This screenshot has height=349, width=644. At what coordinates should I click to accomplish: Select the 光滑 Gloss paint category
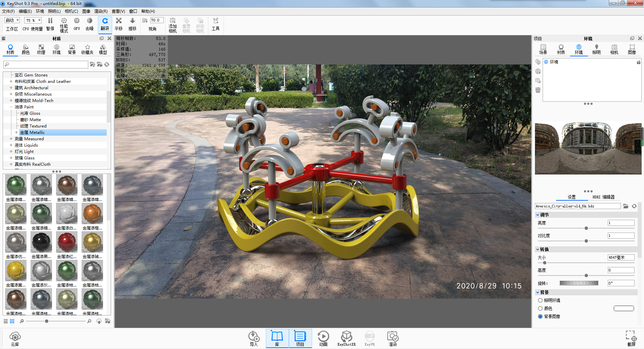pos(30,113)
